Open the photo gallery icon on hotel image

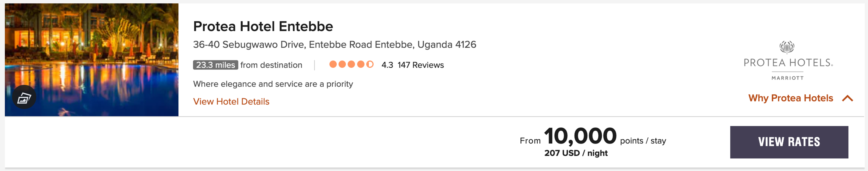coord(24,97)
